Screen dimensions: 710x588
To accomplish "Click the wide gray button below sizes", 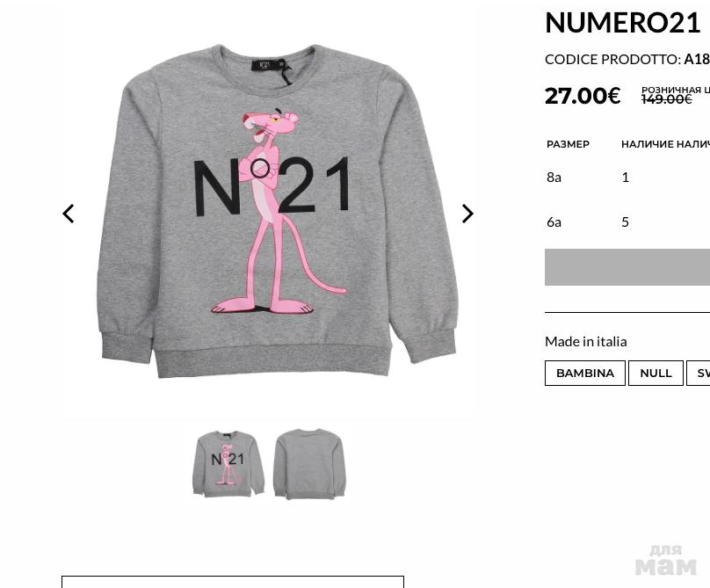I will click(x=627, y=267).
